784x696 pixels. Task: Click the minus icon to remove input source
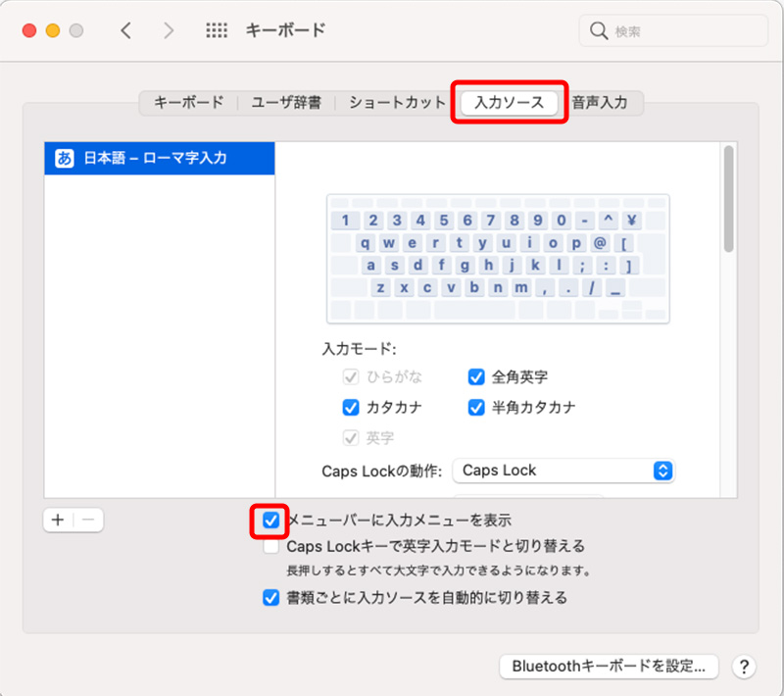coord(88,520)
